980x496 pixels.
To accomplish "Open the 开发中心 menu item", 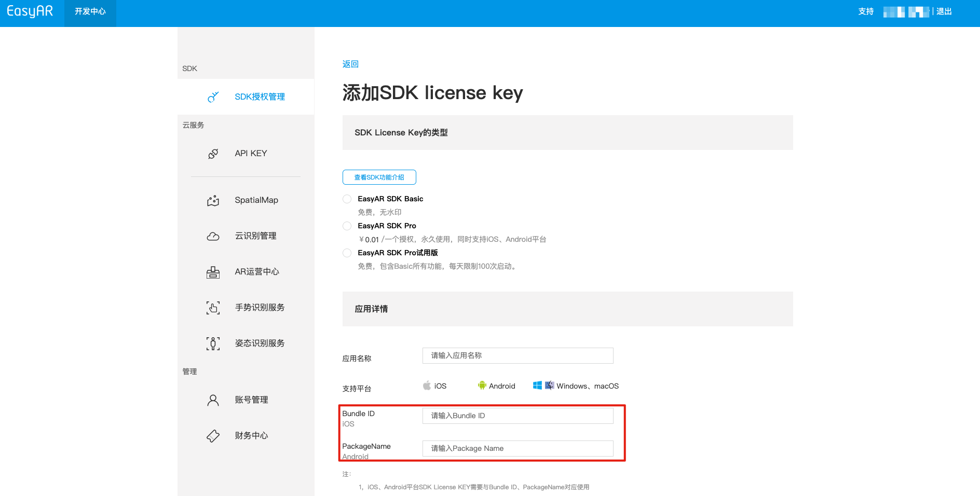I will (89, 10).
